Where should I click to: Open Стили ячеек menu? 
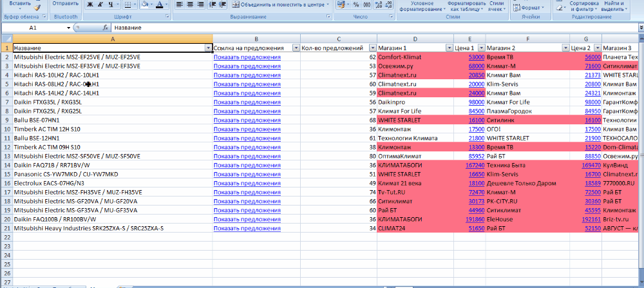click(x=497, y=6)
